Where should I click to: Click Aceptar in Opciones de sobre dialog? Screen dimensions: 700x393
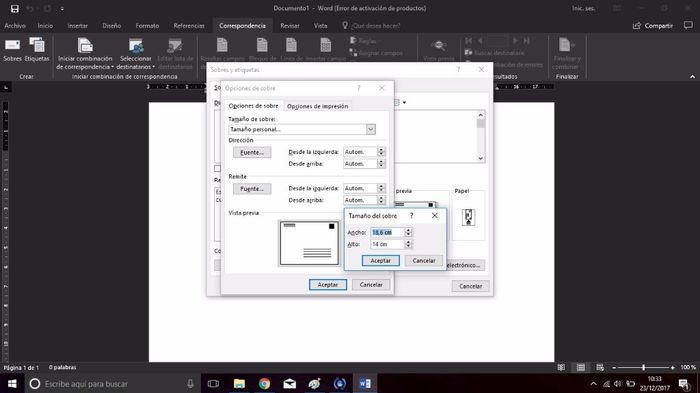tap(328, 285)
